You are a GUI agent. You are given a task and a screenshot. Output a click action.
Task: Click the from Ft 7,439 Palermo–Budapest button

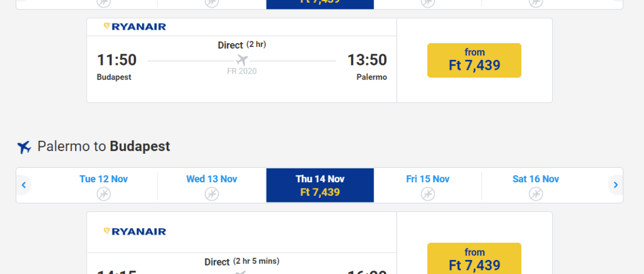tap(474, 258)
